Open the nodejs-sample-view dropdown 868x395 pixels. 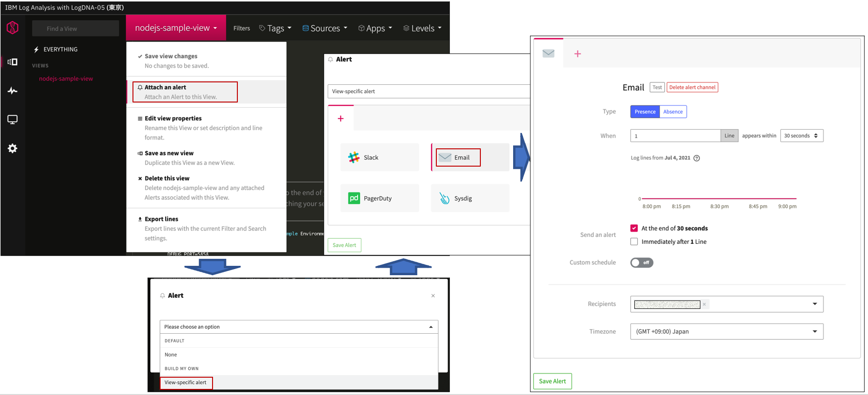(176, 28)
